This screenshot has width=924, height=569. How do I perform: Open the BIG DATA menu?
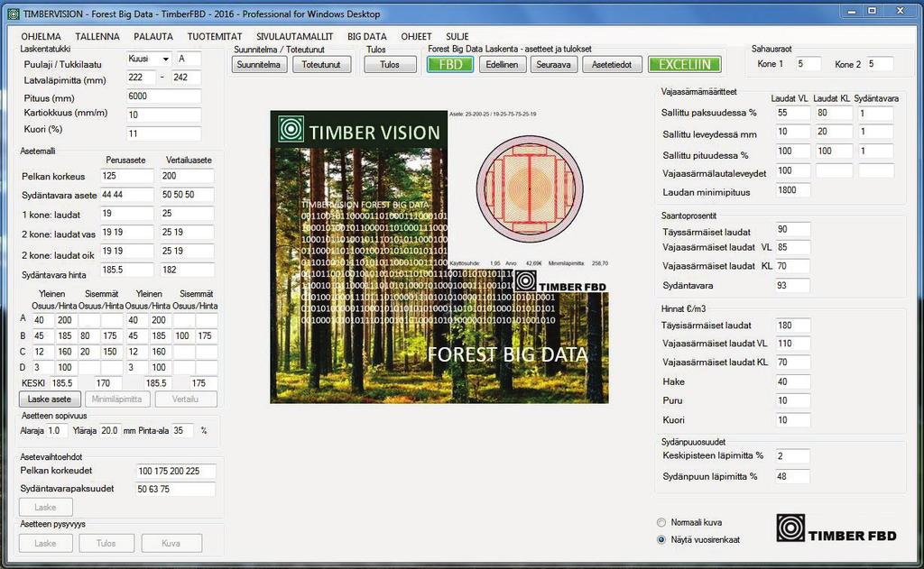pyautogui.click(x=367, y=36)
